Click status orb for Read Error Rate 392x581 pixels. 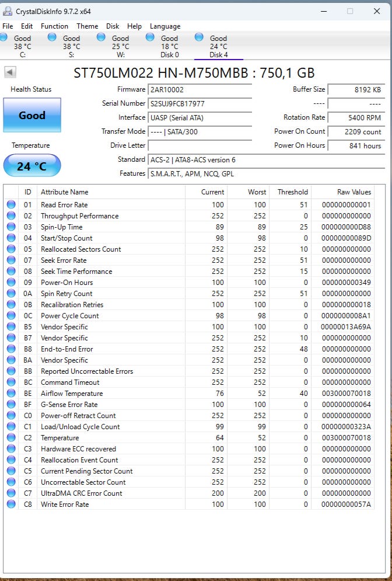11,204
